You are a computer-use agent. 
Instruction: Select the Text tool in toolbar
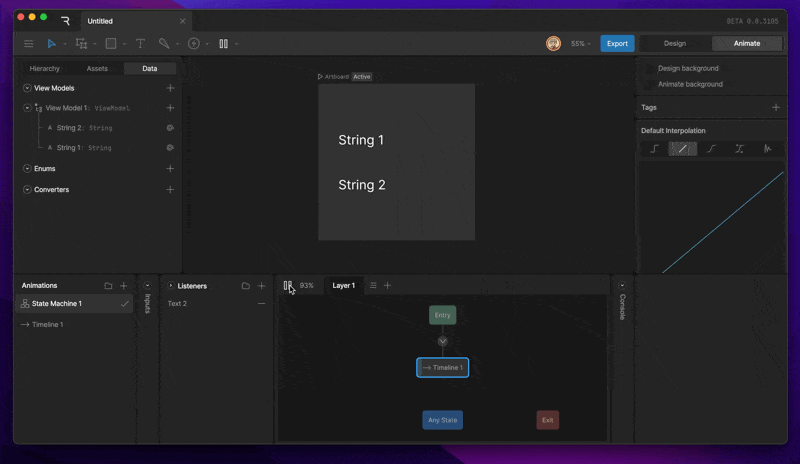point(140,44)
